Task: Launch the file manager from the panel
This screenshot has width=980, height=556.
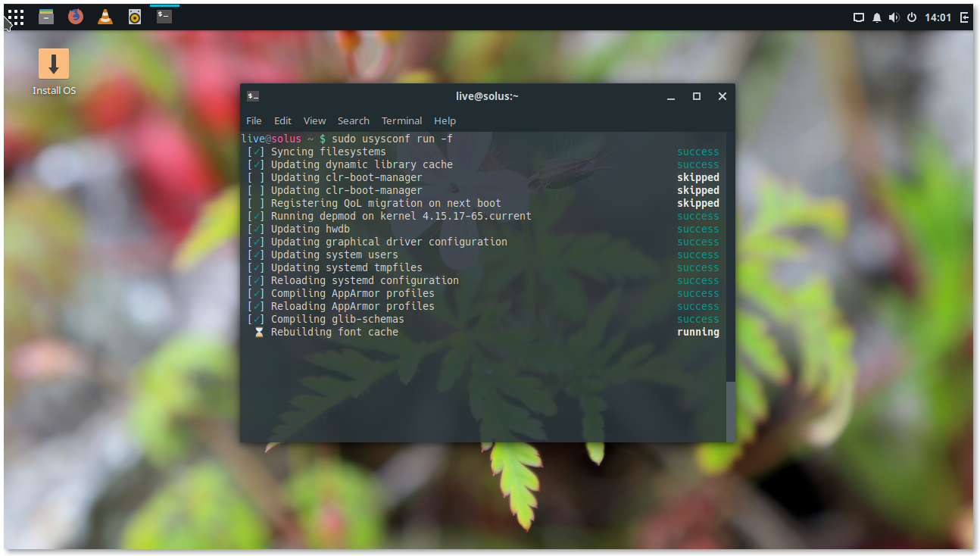Action: (x=46, y=17)
